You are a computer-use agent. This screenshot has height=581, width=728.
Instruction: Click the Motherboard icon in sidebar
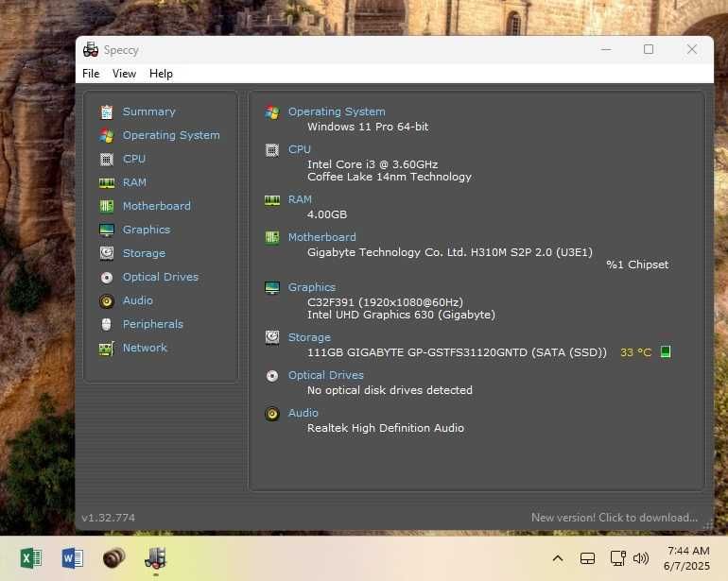(x=107, y=206)
